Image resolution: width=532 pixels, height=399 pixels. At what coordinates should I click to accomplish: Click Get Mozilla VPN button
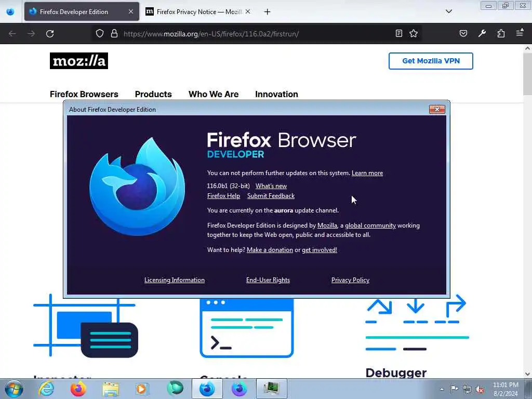(x=431, y=61)
